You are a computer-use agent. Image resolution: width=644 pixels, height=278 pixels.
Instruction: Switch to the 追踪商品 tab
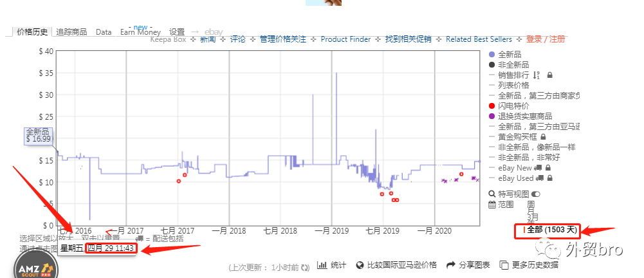[71, 32]
